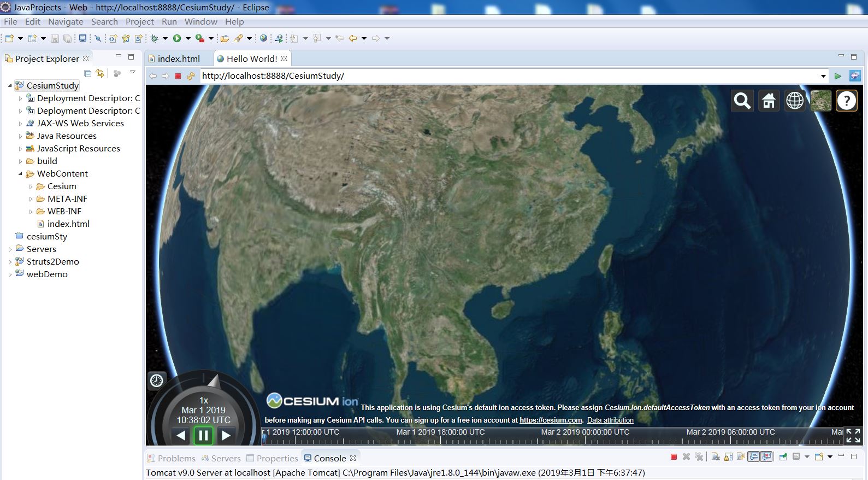Click the New wizard toolbar icon
868x480 pixels.
click(x=9, y=38)
